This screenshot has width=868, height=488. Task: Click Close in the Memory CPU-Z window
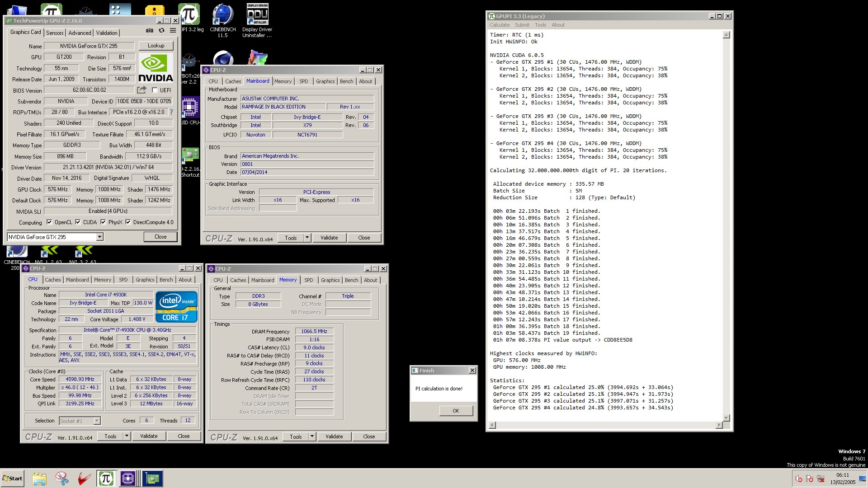pos(369,436)
